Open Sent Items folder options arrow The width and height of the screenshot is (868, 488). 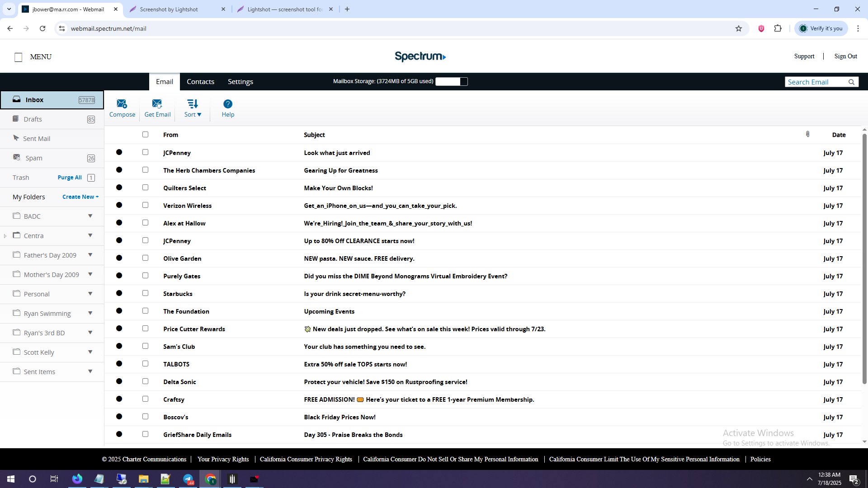(90, 371)
